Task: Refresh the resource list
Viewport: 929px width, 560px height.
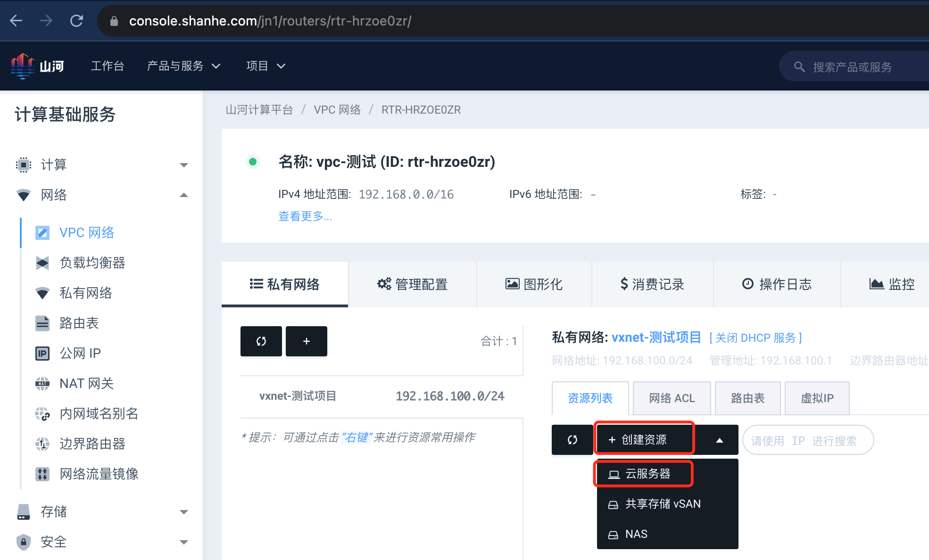Action: [572, 440]
